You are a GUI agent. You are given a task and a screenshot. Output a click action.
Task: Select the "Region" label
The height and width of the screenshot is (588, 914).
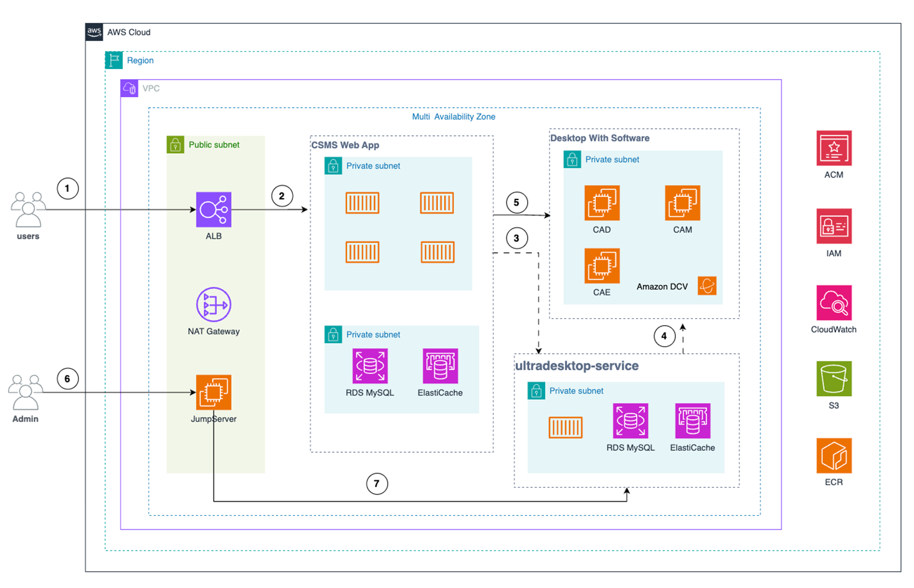[x=140, y=60]
